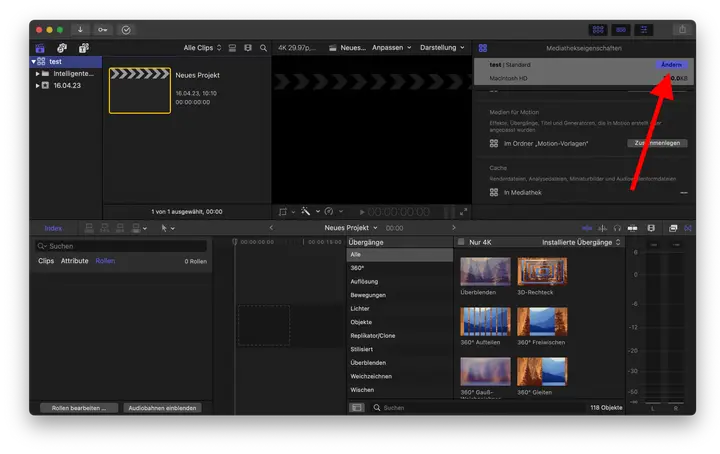The image size is (720, 454).
Task: Toggle the inspector panel button
Action: [x=643, y=30]
